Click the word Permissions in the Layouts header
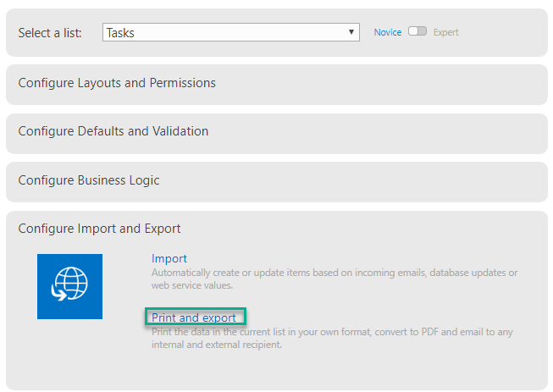The image size is (553, 392). [x=182, y=83]
